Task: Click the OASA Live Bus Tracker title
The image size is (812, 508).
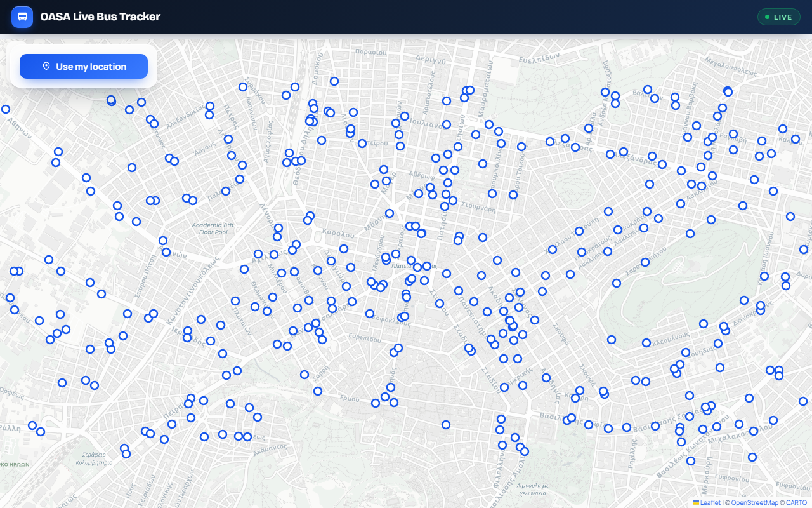Action: coord(100,17)
